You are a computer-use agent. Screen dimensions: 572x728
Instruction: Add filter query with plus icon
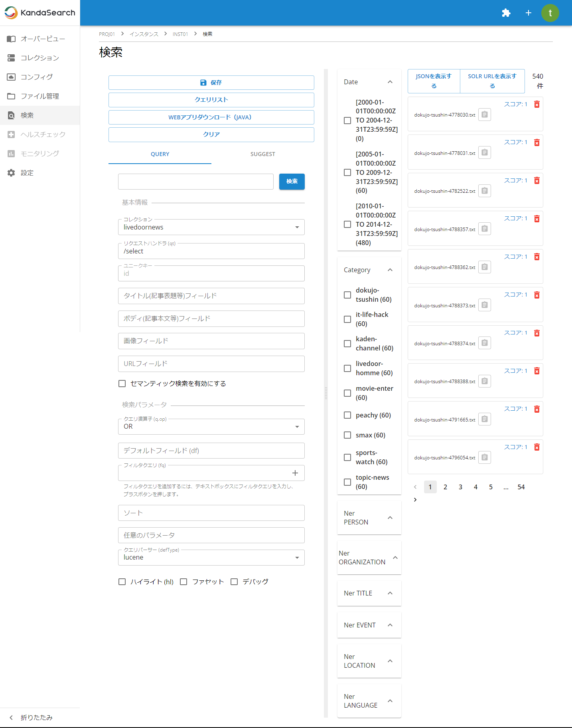click(295, 473)
